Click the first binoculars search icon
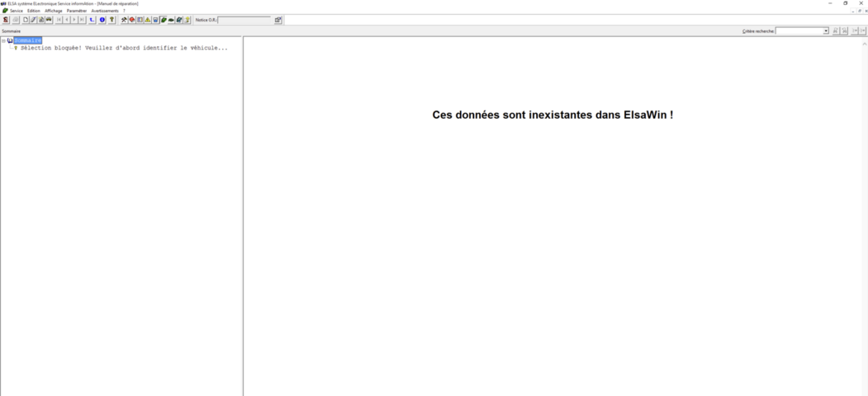The width and height of the screenshot is (868, 396). (x=836, y=31)
